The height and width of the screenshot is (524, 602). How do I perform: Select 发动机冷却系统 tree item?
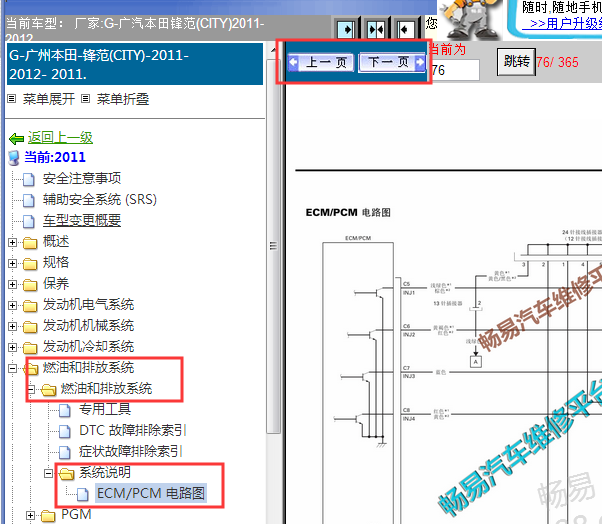coord(88,347)
